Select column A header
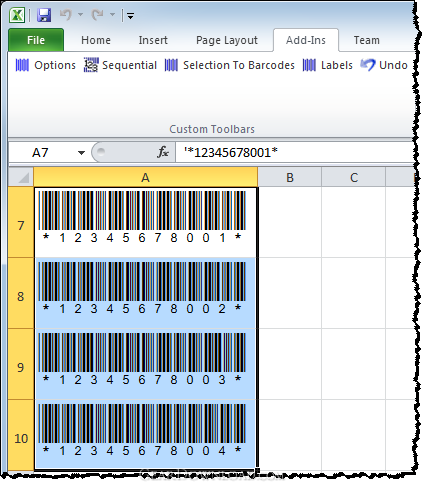The width and height of the screenshot is (425, 483). [x=146, y=177]
